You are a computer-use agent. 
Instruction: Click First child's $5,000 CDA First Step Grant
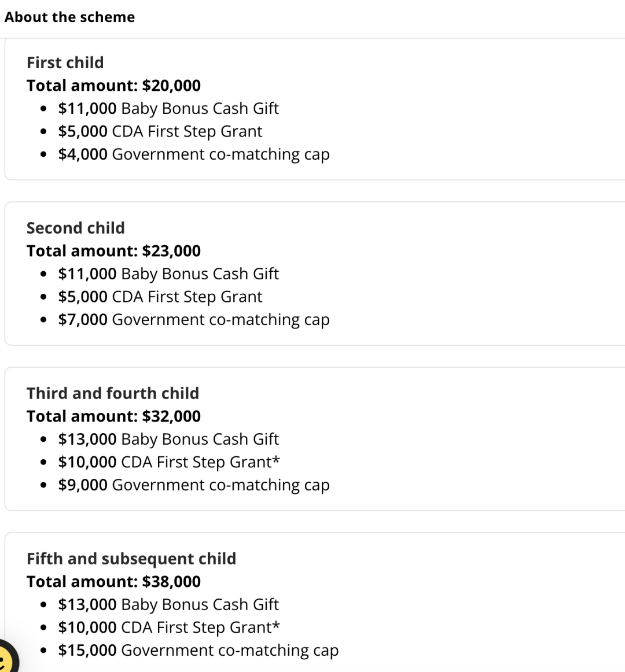coord(160,132)
